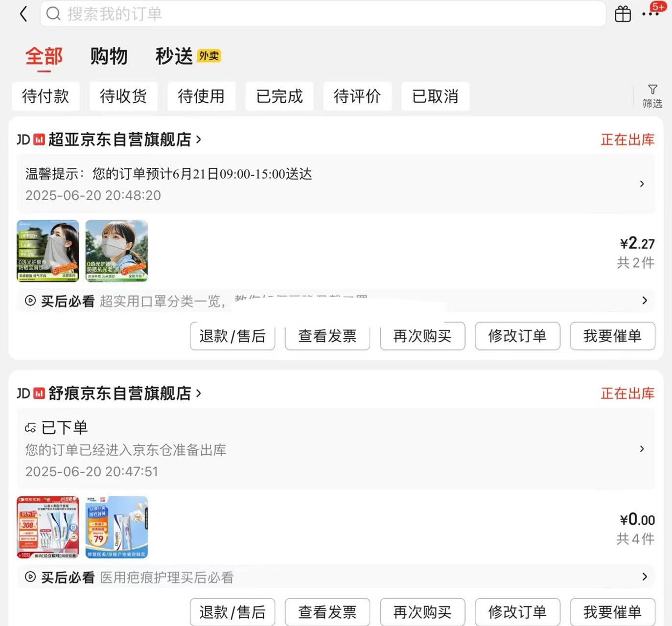Click 正在出库 status of 超亚 order

[627, 139]
